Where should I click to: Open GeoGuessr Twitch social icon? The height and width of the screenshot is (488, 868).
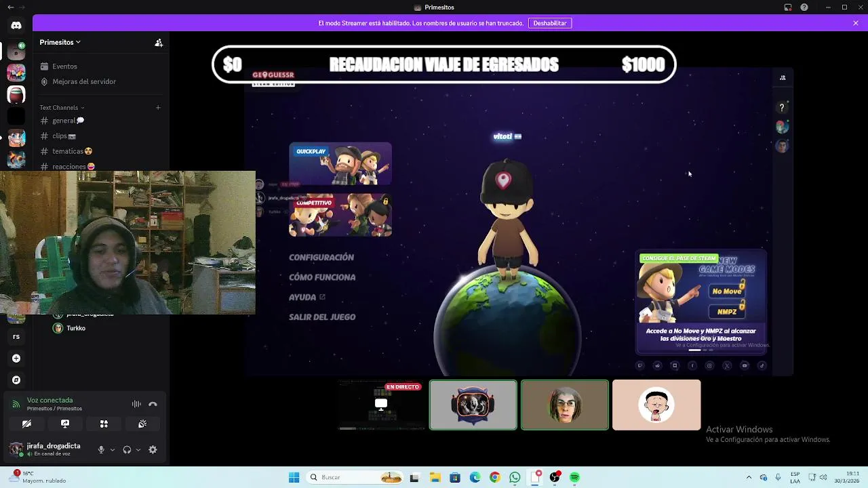point(639,366)
